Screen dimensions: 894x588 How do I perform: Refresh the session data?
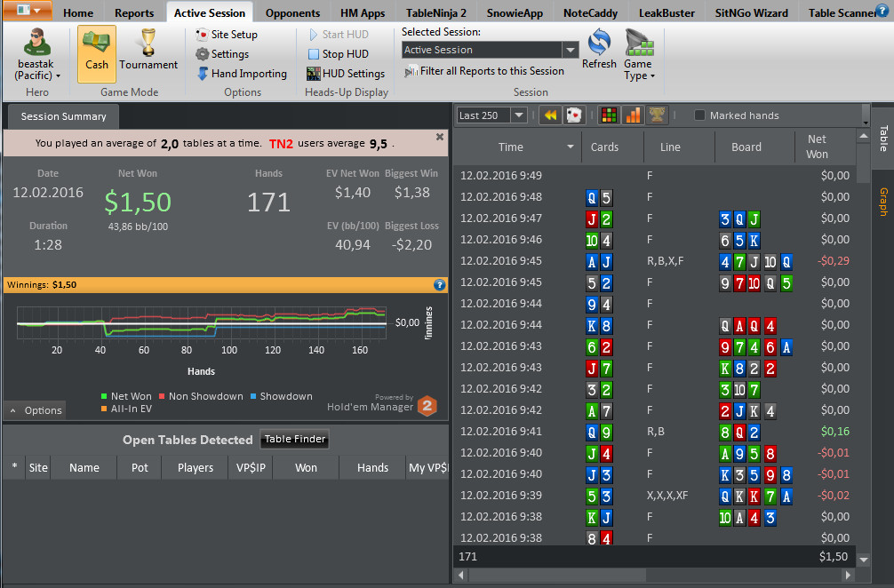(x=599, y=49)
